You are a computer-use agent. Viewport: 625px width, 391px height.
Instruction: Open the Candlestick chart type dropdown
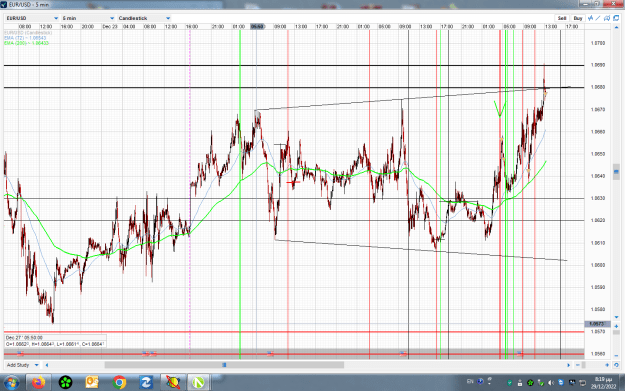pos(144,18)
